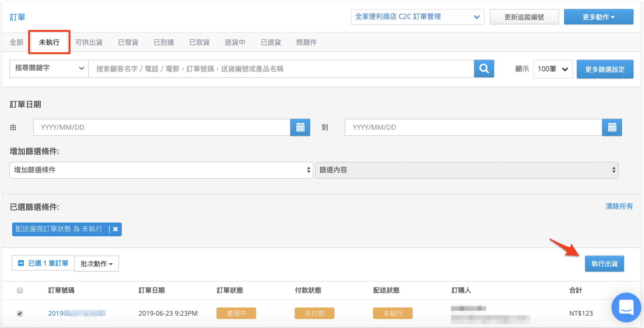The image size is (644, 328).
Task: Uncheck the 2019 order row checkbox
Action: tap(20, 313)
